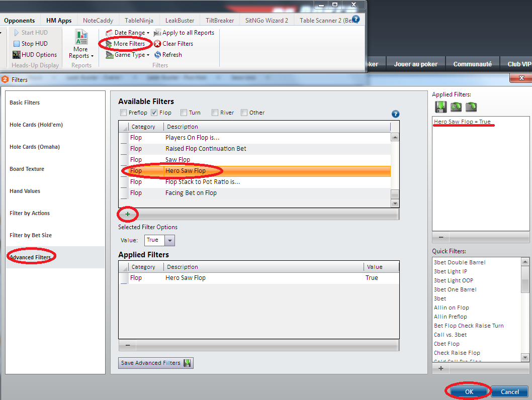Select 'Check Raise Flop' quick filter
This screenshot has height=400, width=532.
[x=457, y=353]
